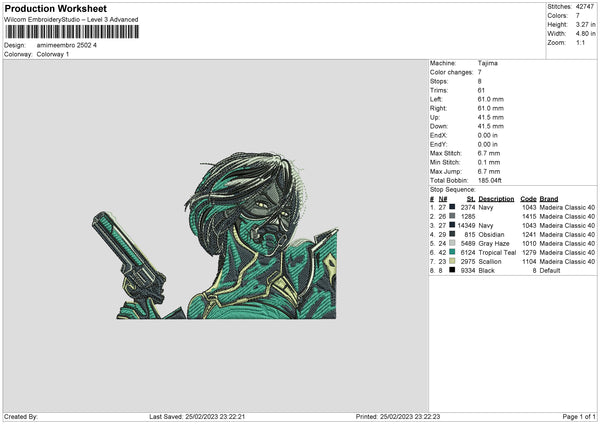Click the gray swatch beside 1285 stitches
Viewport: 600px width, 424px height.
click(452, 216)
